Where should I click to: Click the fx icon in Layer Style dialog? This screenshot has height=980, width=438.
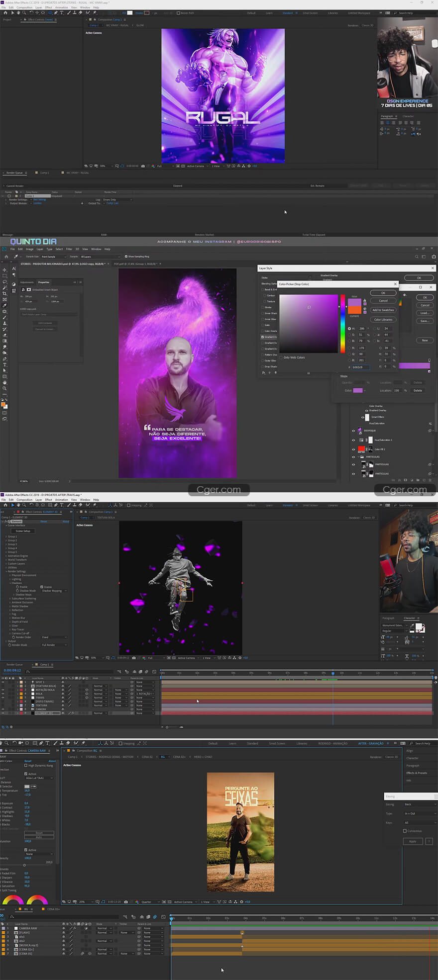tap(263, 372)
